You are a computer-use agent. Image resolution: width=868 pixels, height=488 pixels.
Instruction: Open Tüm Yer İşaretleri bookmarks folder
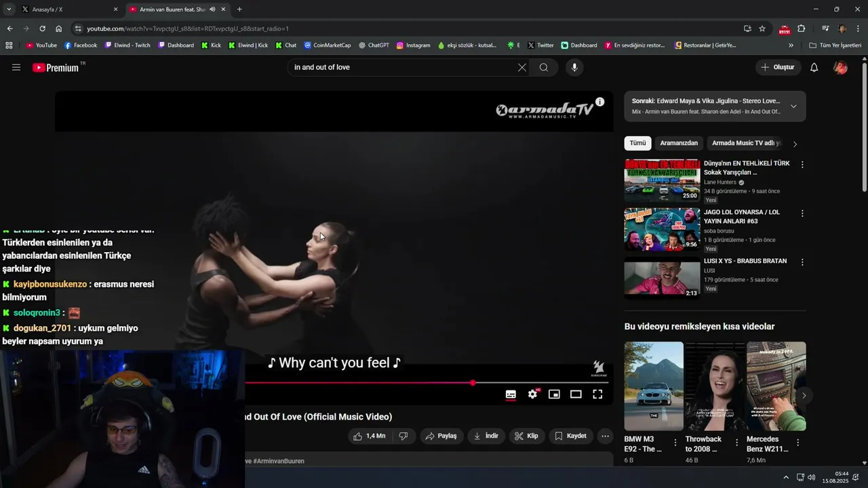pyautogui.click(x=835, y=45)
